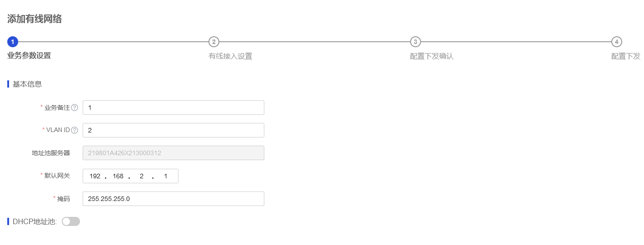
Task: Click first octet 192 of 默认网关
Action: coord(95,176)
